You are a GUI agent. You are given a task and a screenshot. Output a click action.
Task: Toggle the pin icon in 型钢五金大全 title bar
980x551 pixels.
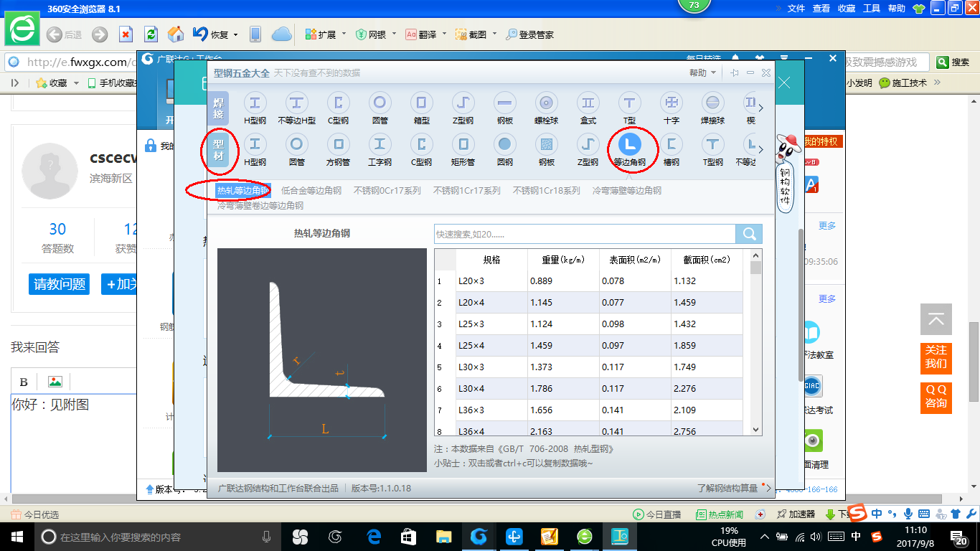[735, 73]
